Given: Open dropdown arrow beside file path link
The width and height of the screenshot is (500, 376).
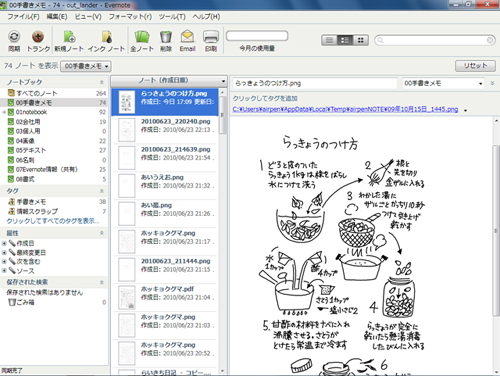Looking at the screenshot, I should 465,110.
